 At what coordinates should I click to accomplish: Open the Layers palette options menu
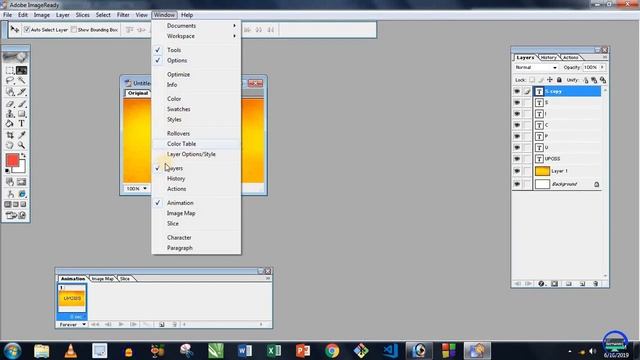click(605, 57)
